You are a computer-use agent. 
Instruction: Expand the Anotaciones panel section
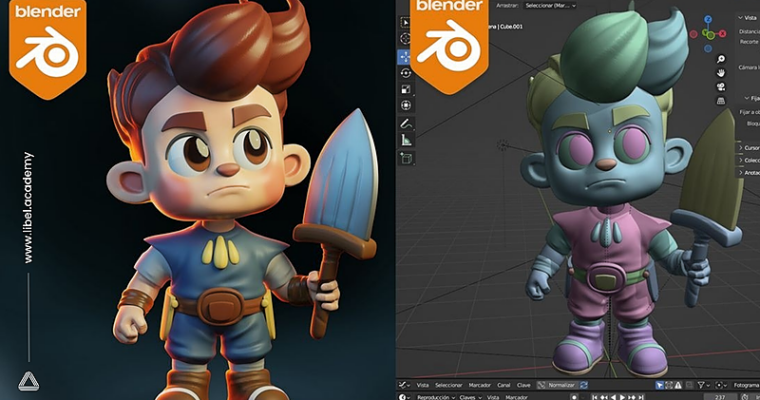pos(749,172)
